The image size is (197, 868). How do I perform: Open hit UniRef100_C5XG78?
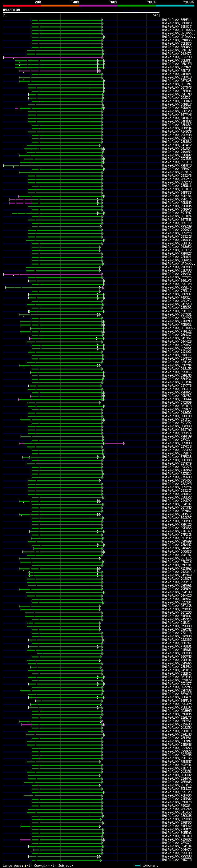coord(176,410)
